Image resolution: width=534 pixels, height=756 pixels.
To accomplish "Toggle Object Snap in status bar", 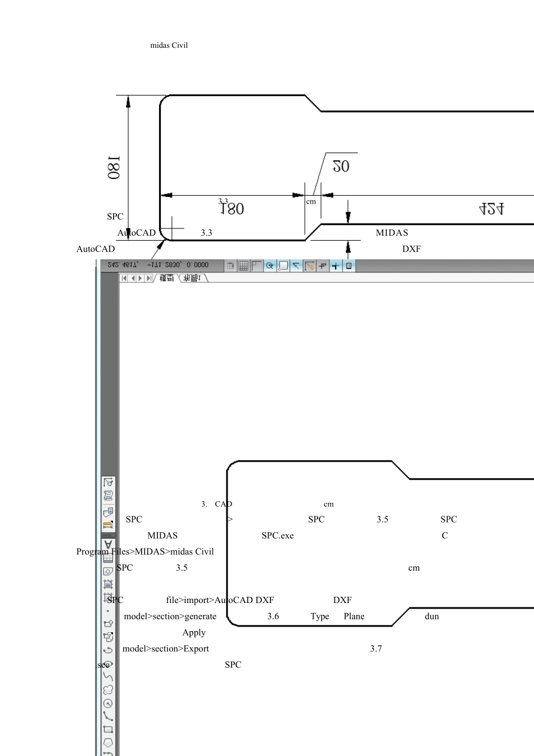I will coord(283,265).
